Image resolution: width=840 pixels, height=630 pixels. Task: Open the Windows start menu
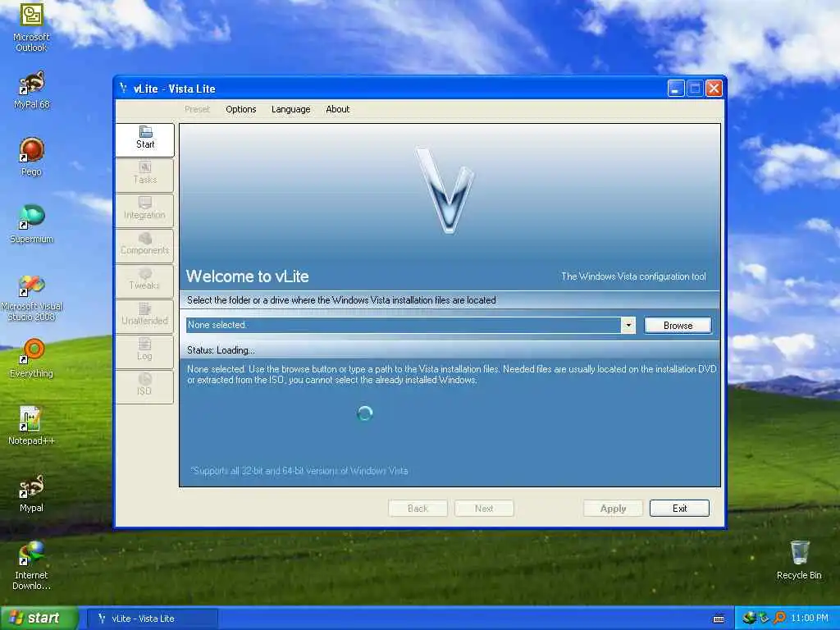click(39, 618)
